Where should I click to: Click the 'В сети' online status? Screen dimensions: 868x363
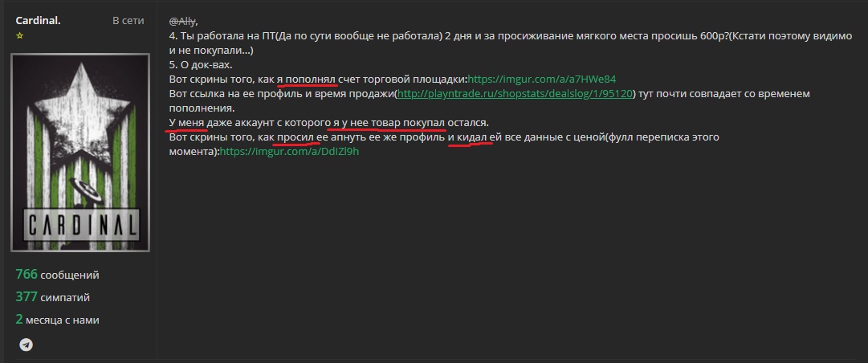pos(128,20)
